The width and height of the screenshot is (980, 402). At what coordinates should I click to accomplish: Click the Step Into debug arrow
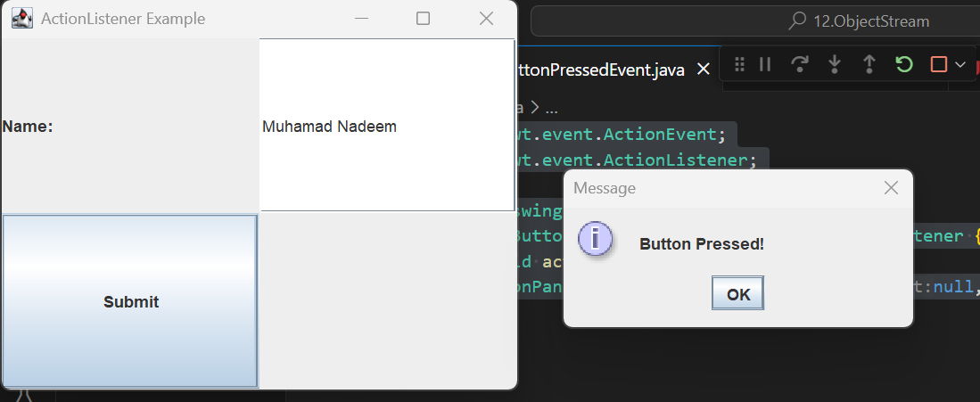coord(835,64)
